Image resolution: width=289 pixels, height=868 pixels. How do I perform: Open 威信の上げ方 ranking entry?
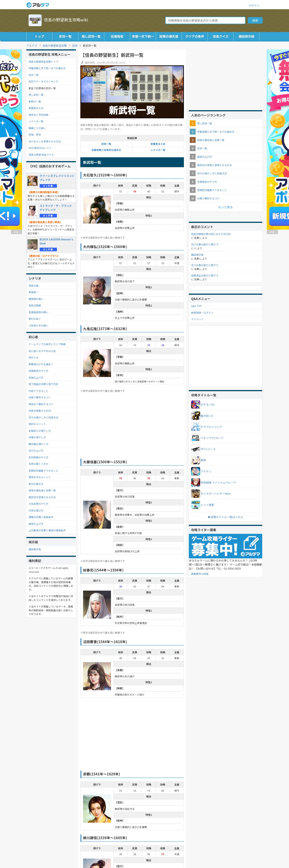[x=205, y=157]
